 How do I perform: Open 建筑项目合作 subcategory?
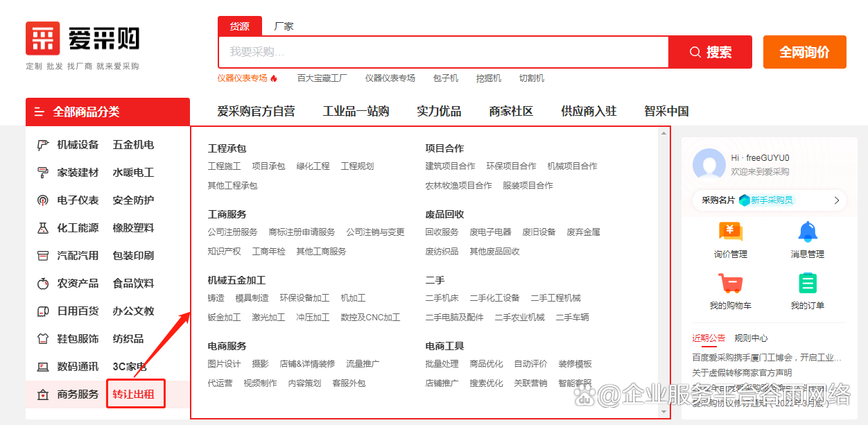[451, 166]
